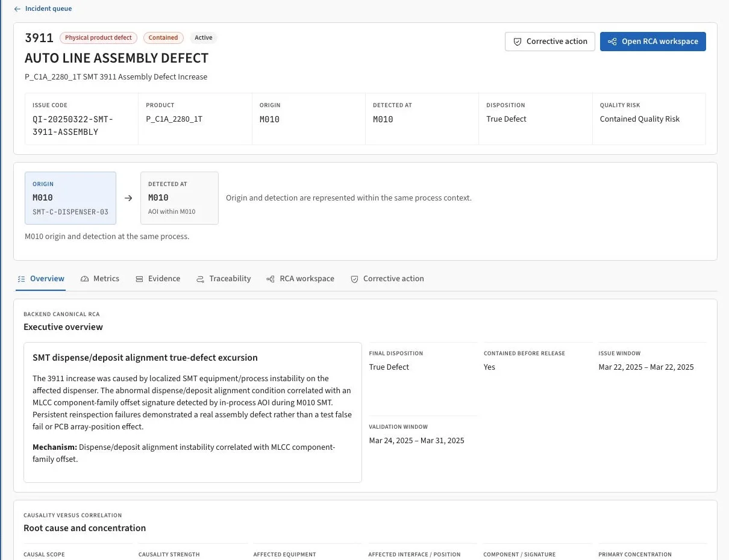Click validation window Mar 24, 2025 – Mar 31, 2025
Screen dimensions: 729x560
coord(416,441)
